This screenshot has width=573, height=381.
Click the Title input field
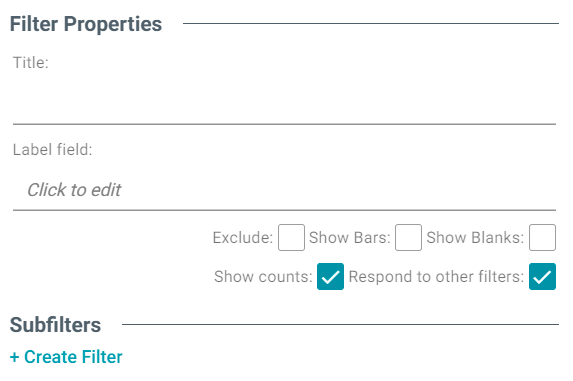pyautogui.click(x=284, y=102)
